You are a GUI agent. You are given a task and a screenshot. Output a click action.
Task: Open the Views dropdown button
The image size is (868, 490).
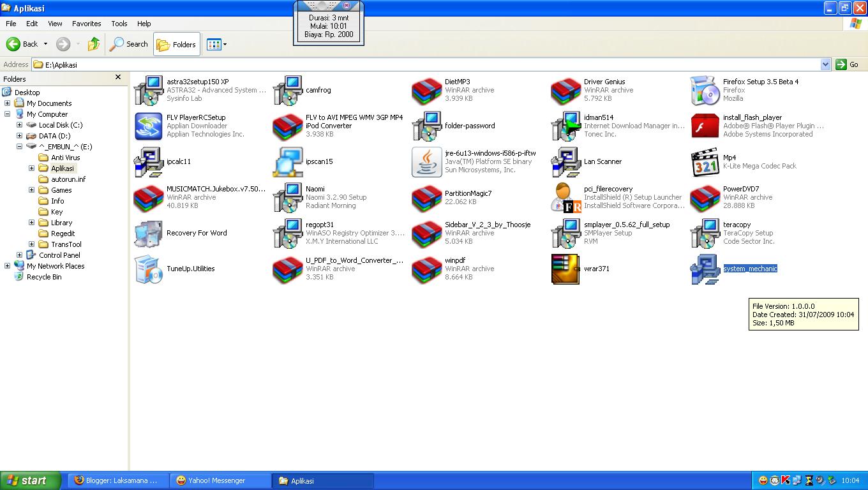coord(216,44)
